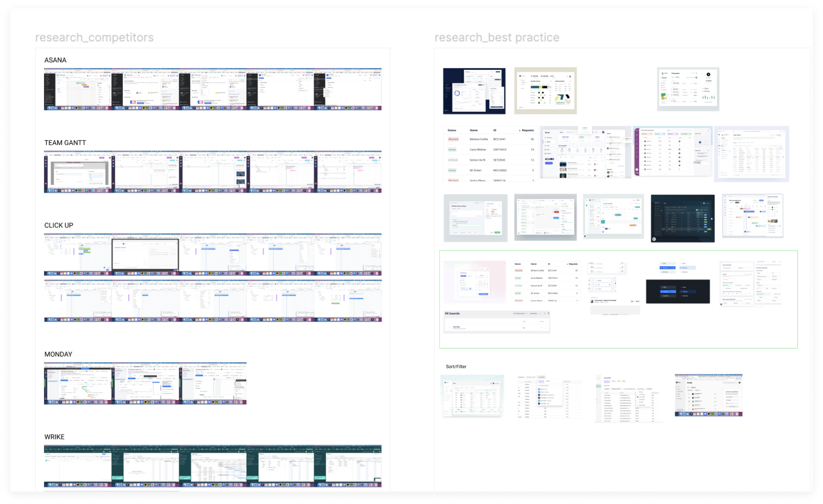Click the ASANA section heading
The width and height of the screenshot is (823, 504).
point(55,60)
